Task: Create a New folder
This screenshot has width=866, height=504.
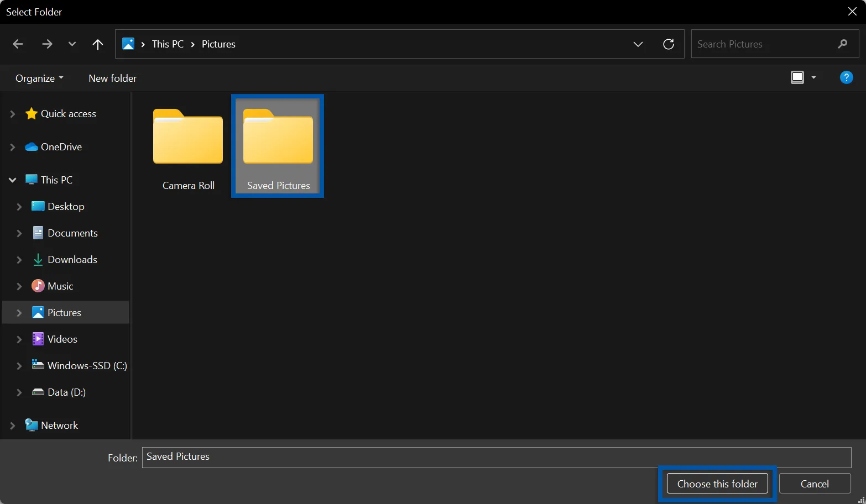Action: [112, 78]
